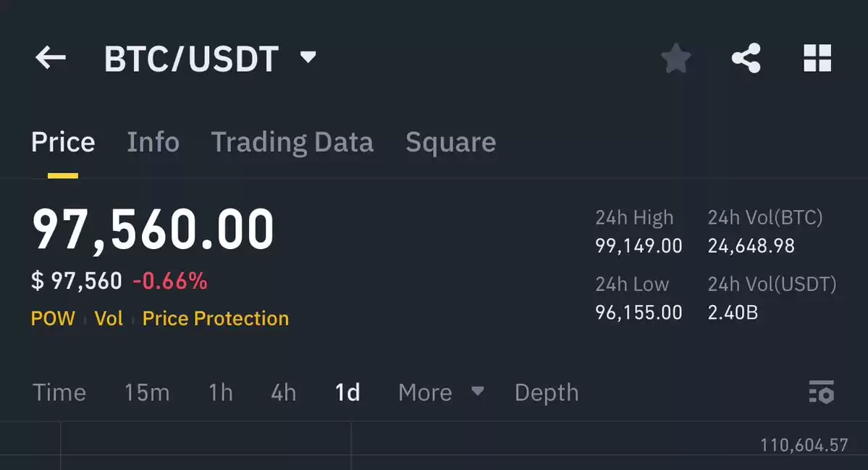Viewport: 868px width, 470px height.
Task: Open chart settings icon beside Depth
Action: (x=822, y=393)
